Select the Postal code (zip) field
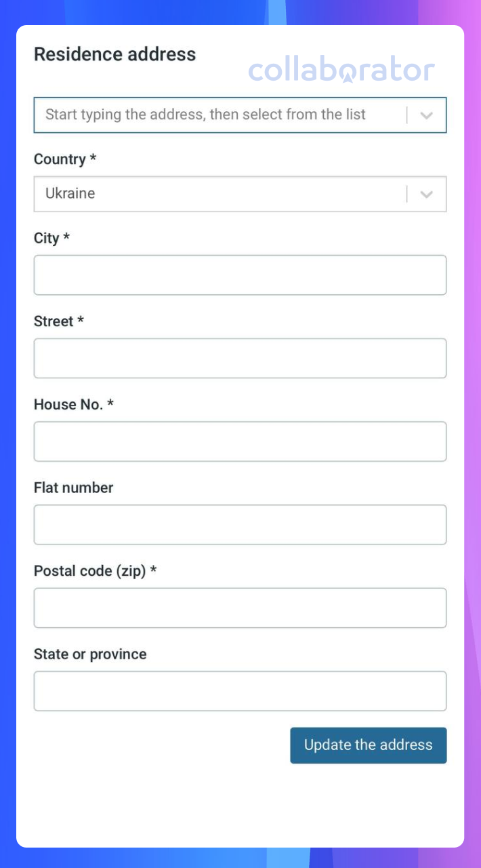This screenshot has width=481, height=868. coord(240,608)
